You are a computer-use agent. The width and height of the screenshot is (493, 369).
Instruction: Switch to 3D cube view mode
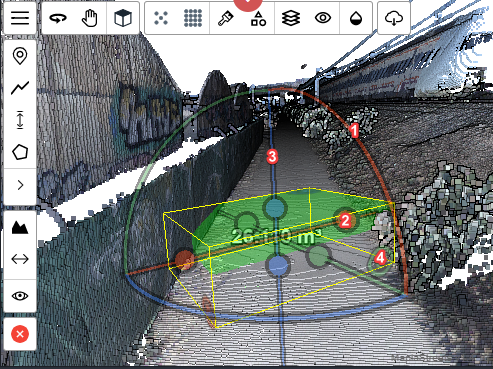click(122, 18)
